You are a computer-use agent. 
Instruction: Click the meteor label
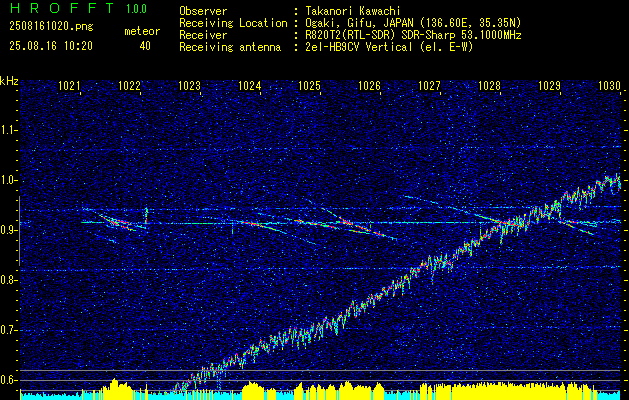(x=142, y=31)
